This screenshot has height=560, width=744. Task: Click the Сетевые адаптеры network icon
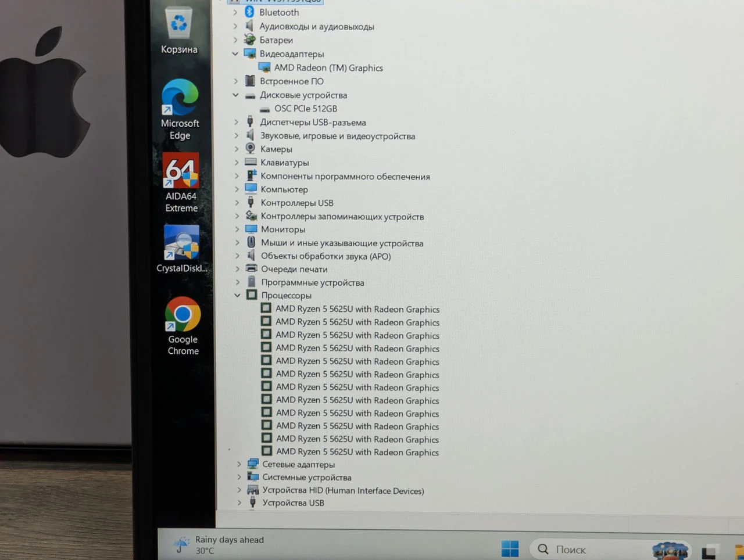point(253,464)
